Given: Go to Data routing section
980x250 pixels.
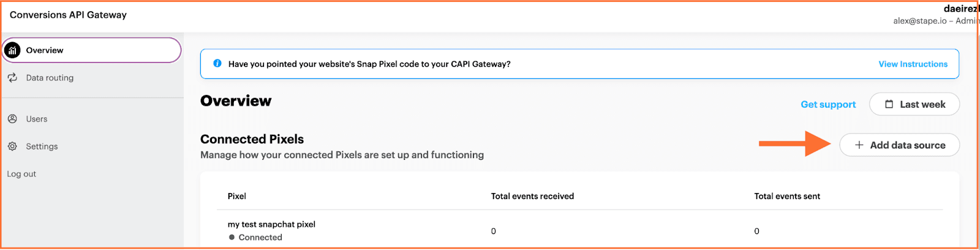Looking at the screenshot, I should (50, 78).
